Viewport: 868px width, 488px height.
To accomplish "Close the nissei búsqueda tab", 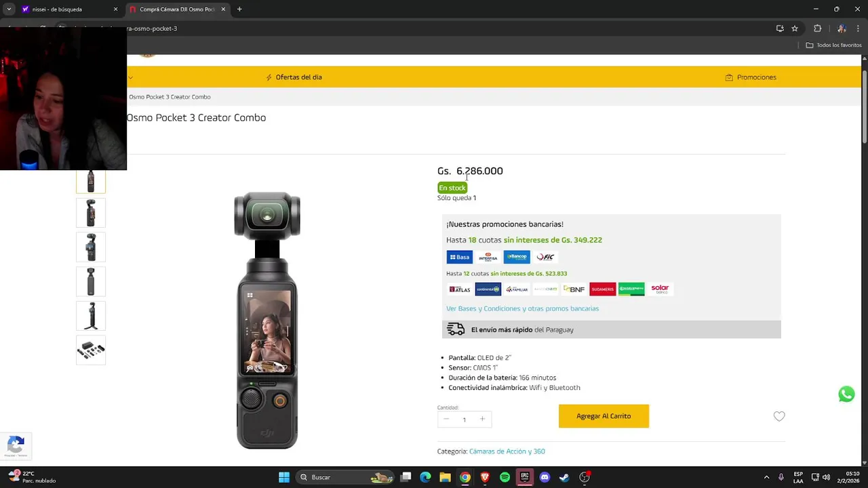I will coord(115,9).
